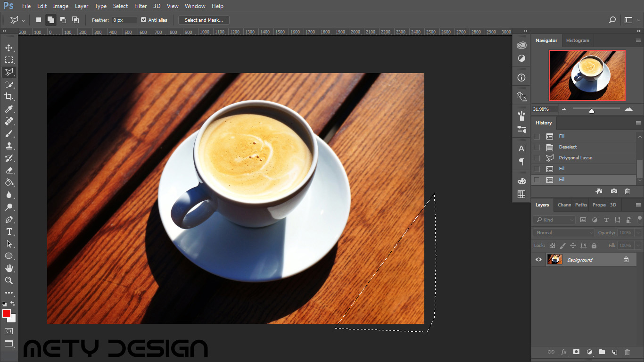Image resolution: width=644 pixels, height=362 pixels.
Task: Select the Blur tool
Action: pos(8,195)
